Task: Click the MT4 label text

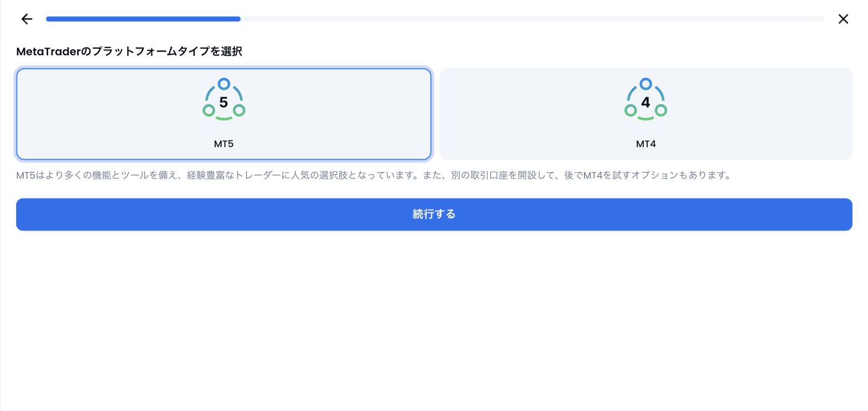Action: coord(645,144)
